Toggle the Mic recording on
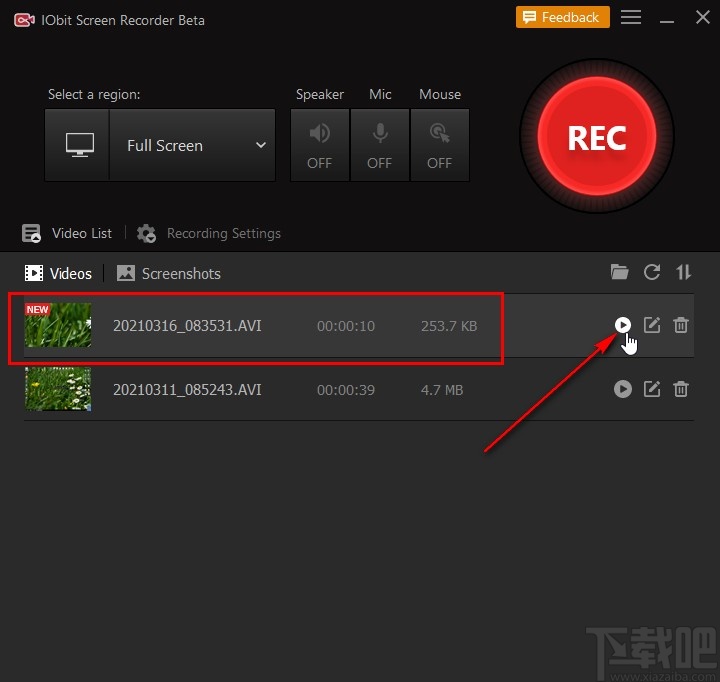Viewport: 720px width, 682px height. coord(380,145)
